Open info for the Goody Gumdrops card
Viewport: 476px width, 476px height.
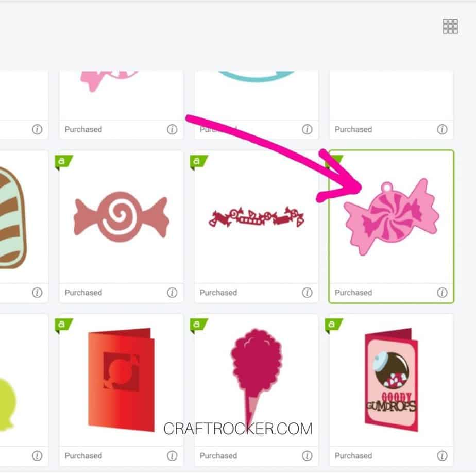point(442,455)
